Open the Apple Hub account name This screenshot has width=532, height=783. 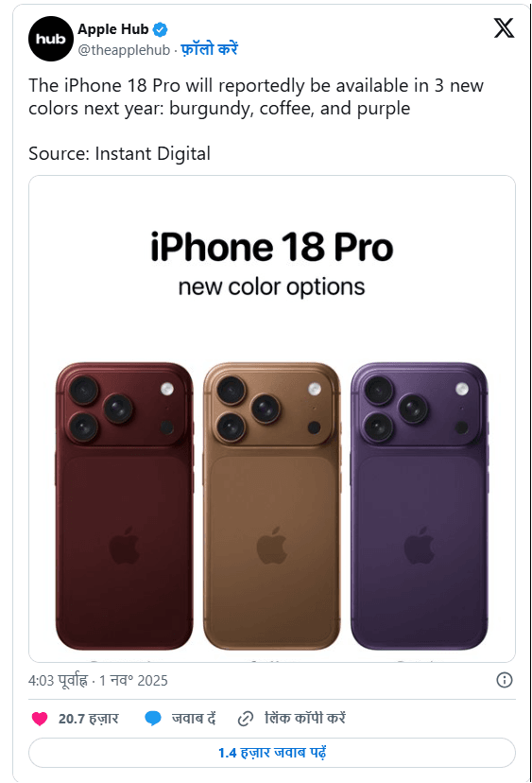[x=112, y=29]
